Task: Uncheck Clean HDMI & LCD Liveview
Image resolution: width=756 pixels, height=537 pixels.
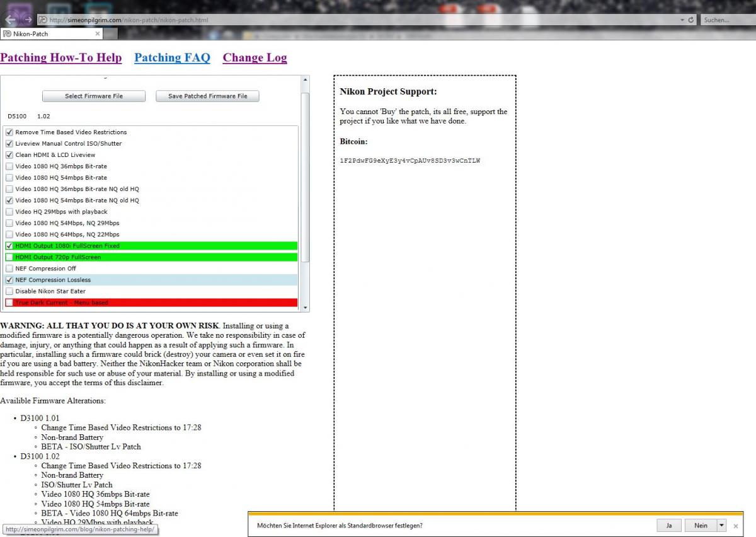Action: click(x=9, y=155)
